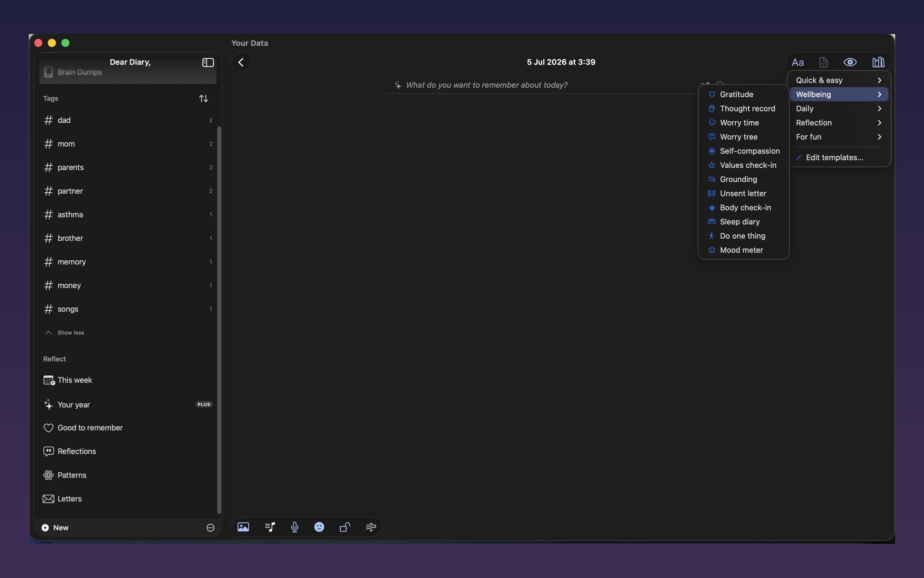The width and height of the screenshot is (924, 578).
Task: Add a photo with the image icon
Action: click(x=243, y=527)
